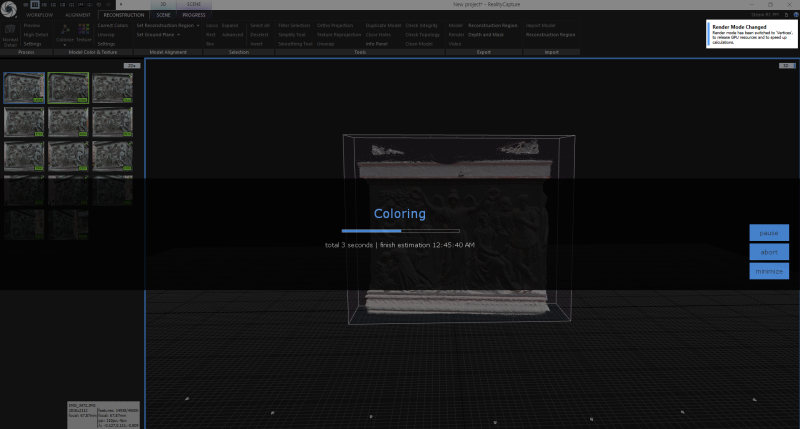The width and height of the screenshot is (800, 429).
Task: Switch to the PROGRESS ribbon tab
Action: pos(194,15)
